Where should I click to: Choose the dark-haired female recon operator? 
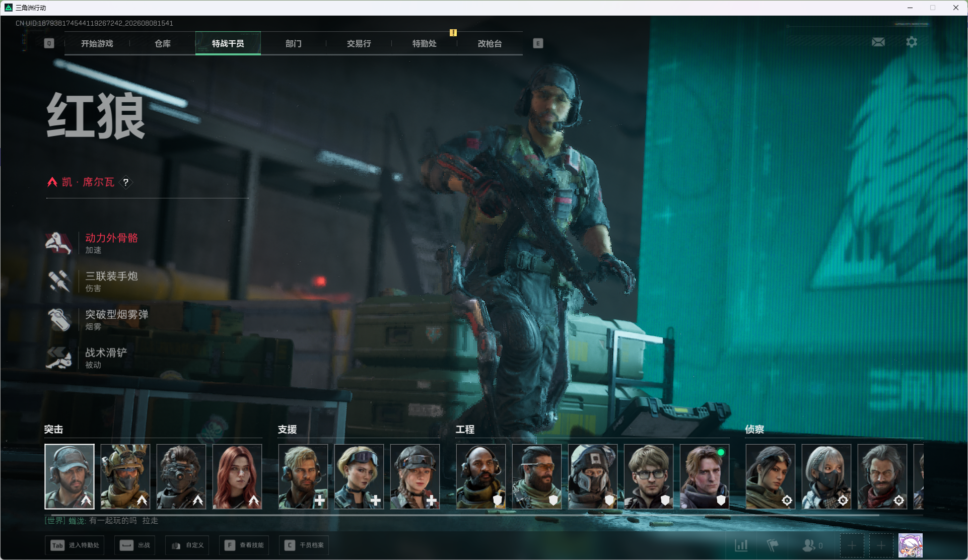click(x=771, y=476)
